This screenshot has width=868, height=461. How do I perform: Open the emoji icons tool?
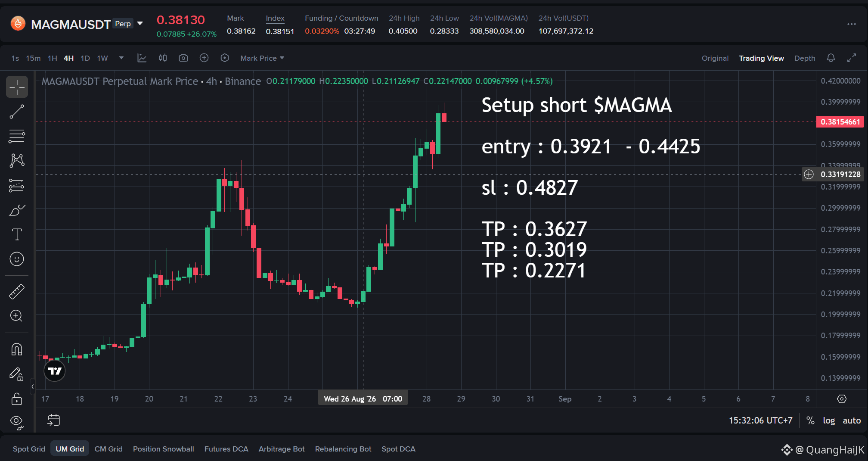(x=17, y=259)
